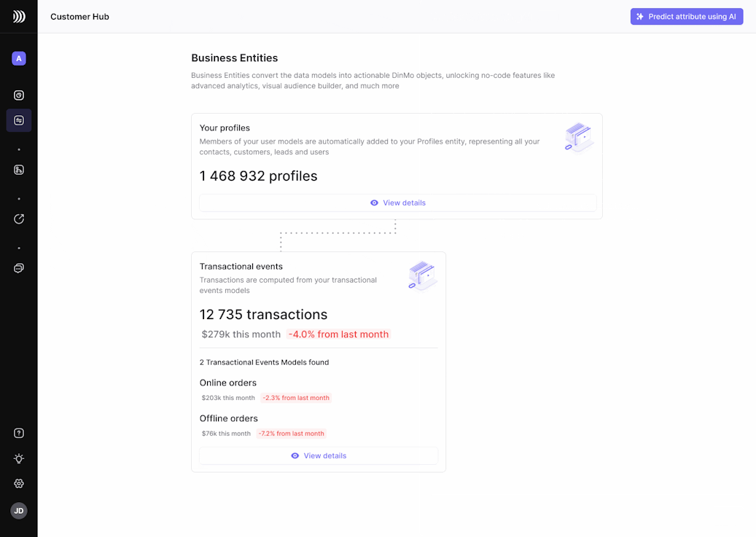Open the chart icon in the sidebar

pyautogui.click(x=19, y=95)
